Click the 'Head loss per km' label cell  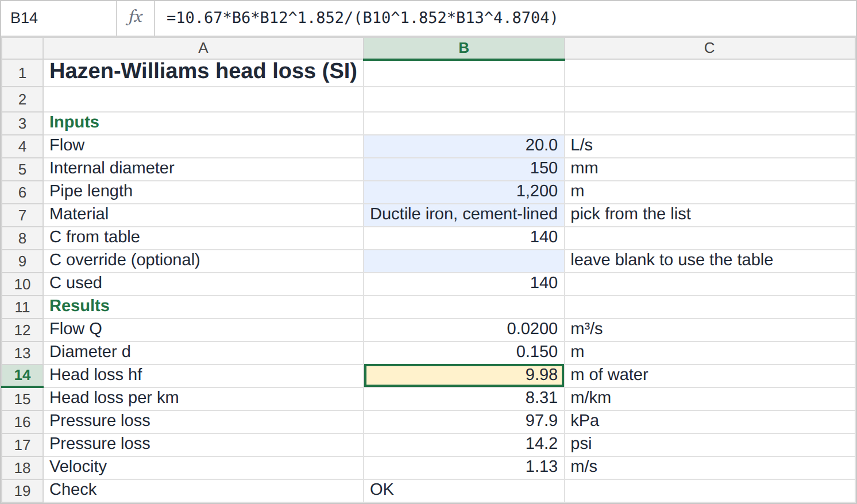(x=203, y=398)
